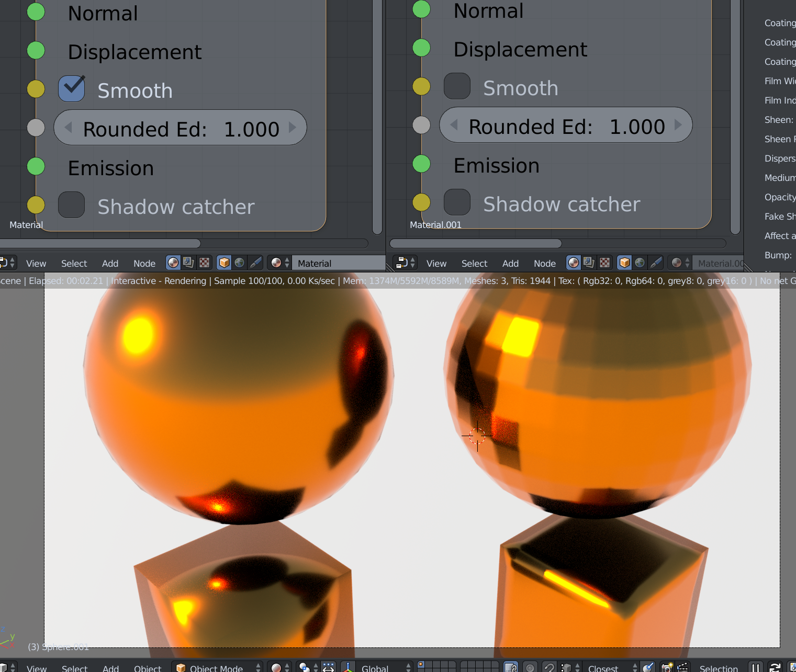Select object shader type in left node editor

click(224, 263)
